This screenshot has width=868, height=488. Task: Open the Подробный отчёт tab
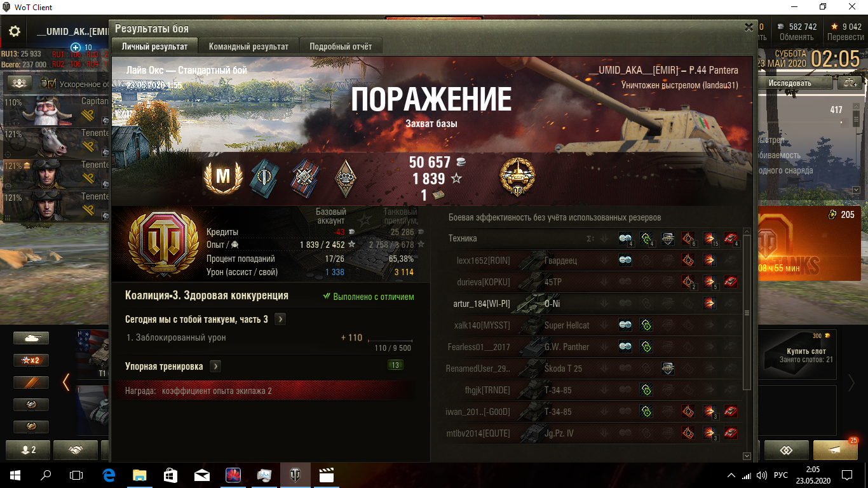(341, 46)
